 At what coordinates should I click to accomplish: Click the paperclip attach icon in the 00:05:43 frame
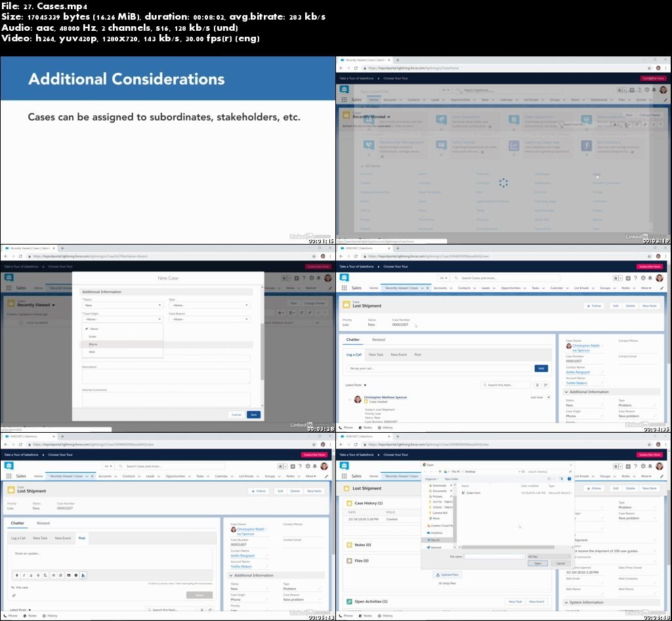pyautogui.click(x=14, y=595)
